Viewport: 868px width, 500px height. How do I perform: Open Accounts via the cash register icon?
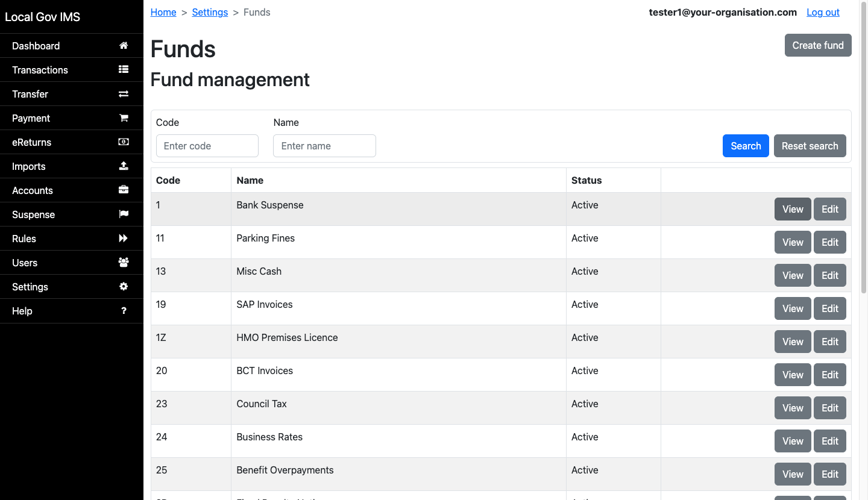(x=124, y=190)
